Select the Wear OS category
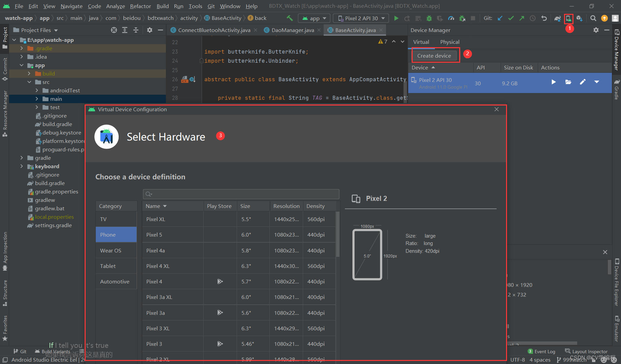This screenshot has height=364, width=621. pos(116,250)
